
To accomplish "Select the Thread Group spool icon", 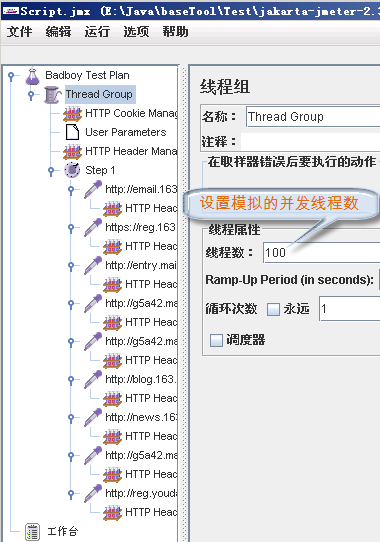I will [x=53, y=95].
